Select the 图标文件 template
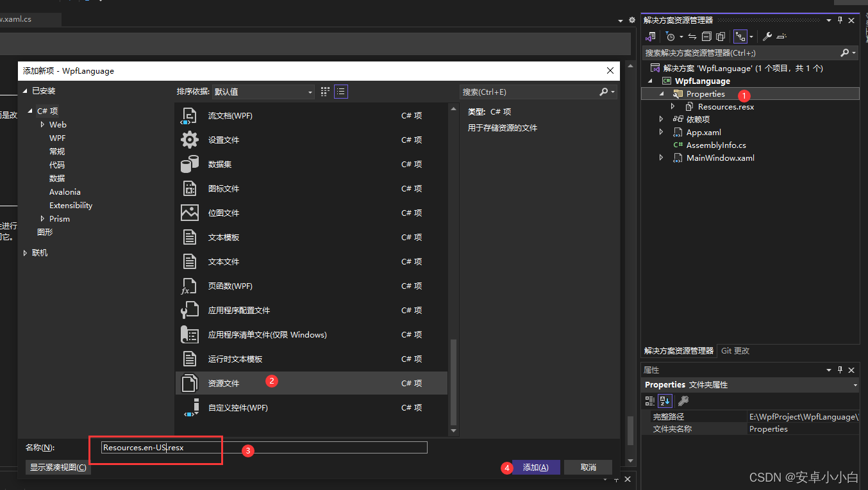Image resolution: width=868 pixels, height=490 pixels. 311,188
